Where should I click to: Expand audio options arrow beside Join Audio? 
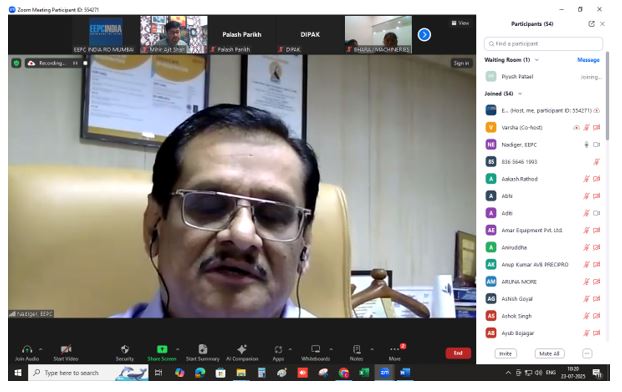(x=40, y=349)
